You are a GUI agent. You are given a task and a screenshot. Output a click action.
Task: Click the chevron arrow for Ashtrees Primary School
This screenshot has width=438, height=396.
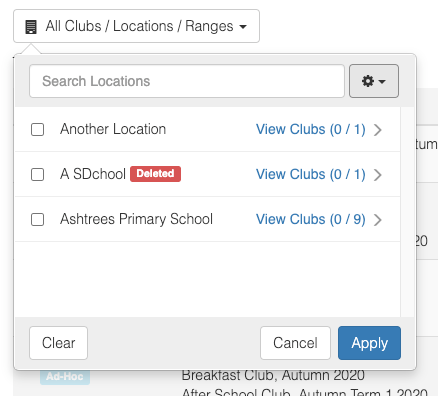tap(378, 220)
